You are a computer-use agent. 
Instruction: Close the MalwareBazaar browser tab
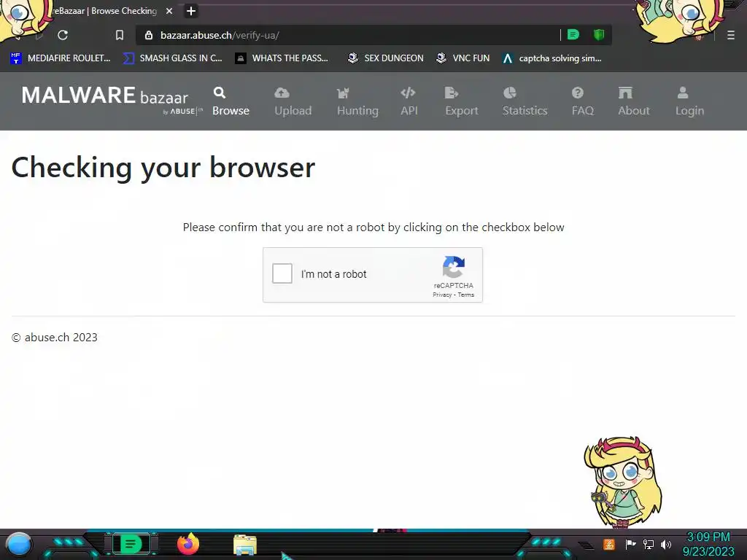pyautogui.click(x=169, y=11)
